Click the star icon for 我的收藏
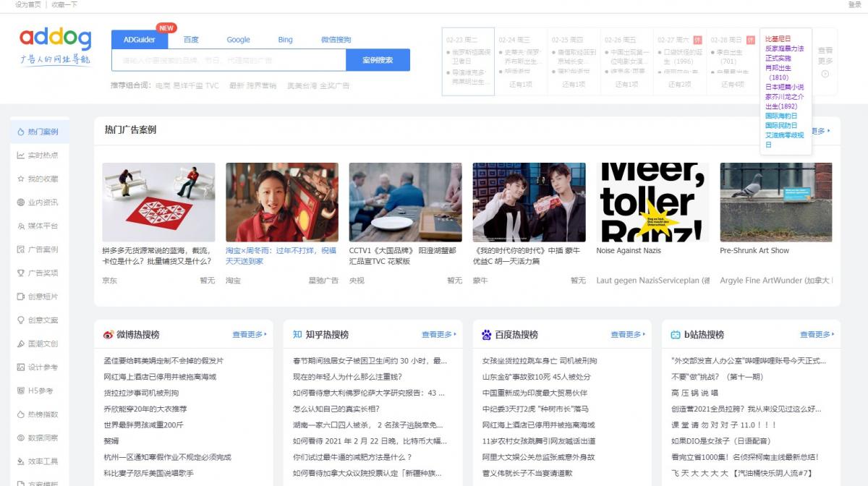 point(21,179)
